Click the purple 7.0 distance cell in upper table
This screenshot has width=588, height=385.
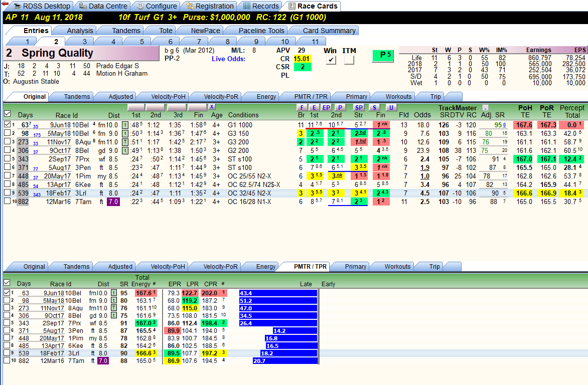[x=113, y=202]
